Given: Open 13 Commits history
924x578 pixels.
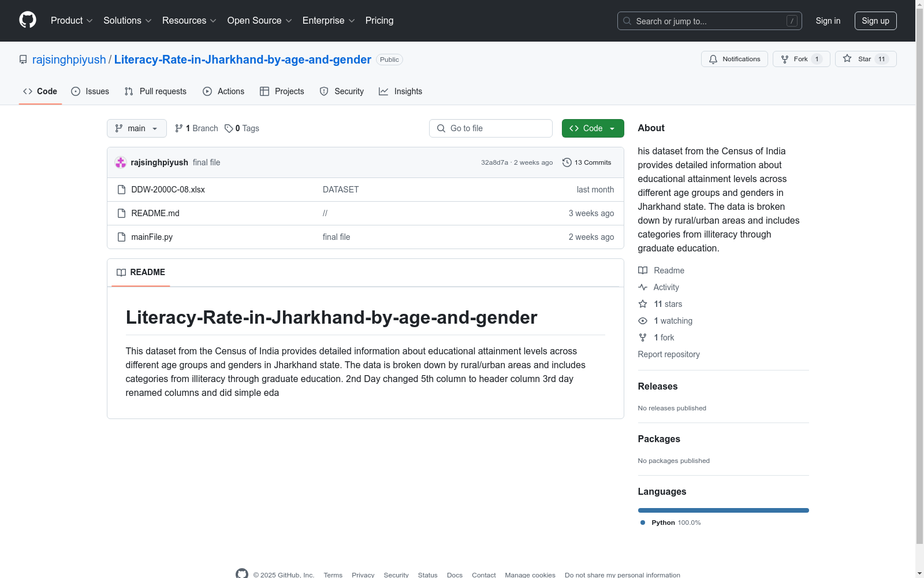Looking at the screenshot, I should pos(587,162).
